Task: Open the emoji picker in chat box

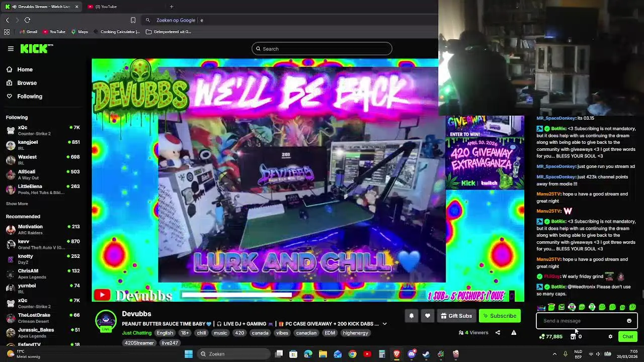Action: [629, 321]
